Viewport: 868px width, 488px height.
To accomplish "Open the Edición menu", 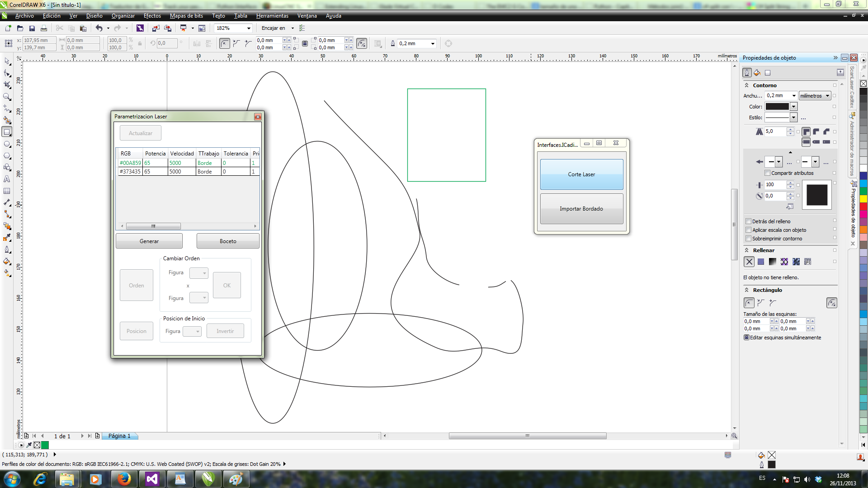I will (52, 16).
